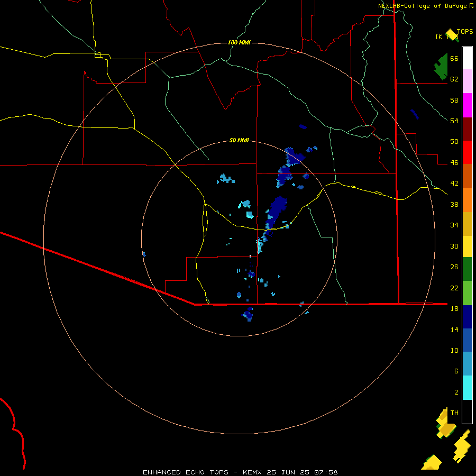Viewport: 476px width, 476px height.
Task: Click the legend value '34'
Action: 454,225
